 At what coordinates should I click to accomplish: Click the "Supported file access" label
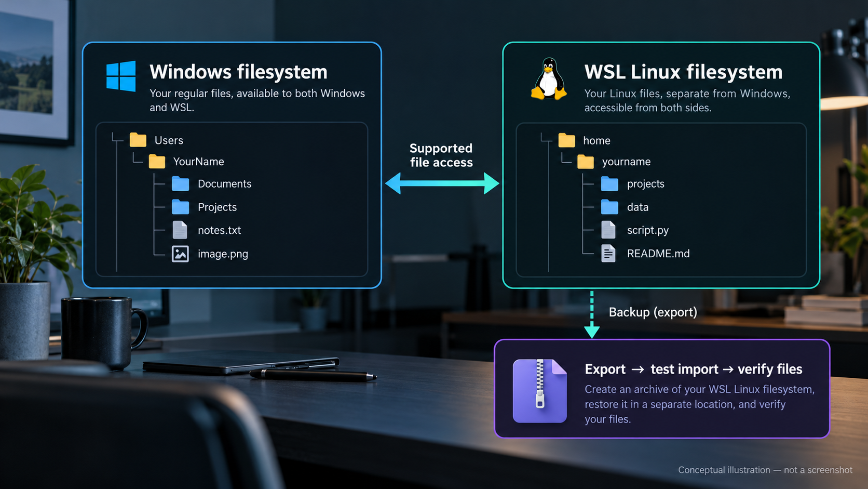coord(441,155)
